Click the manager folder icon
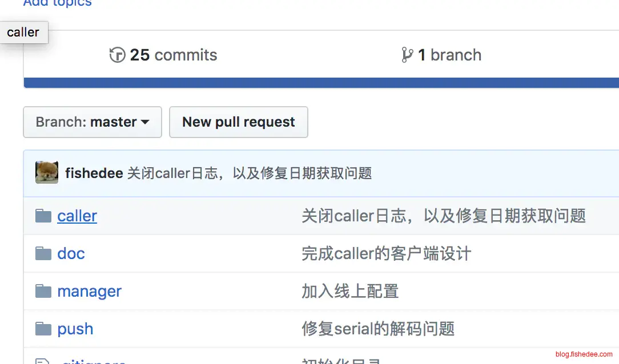 click(x=43, y=291)
